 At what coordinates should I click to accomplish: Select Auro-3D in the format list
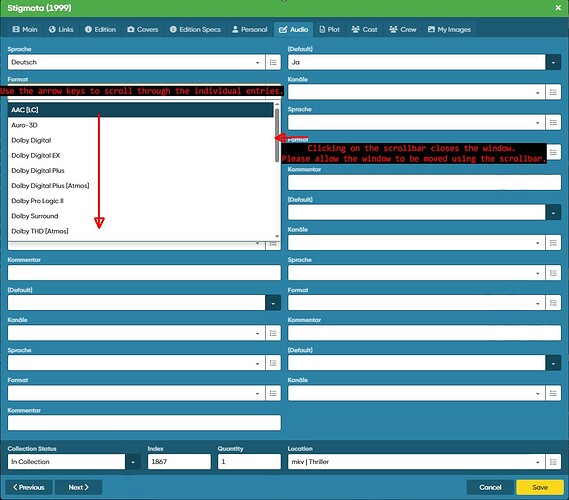click(140, 125)
